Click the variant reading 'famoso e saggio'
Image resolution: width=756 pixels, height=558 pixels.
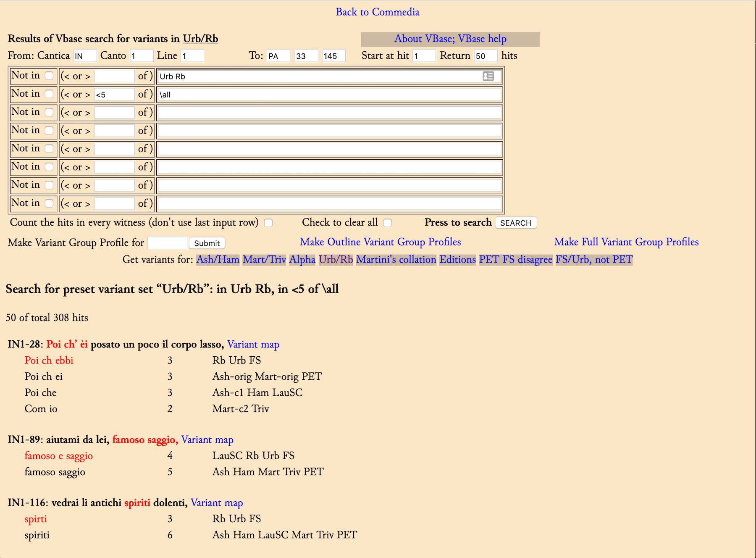coord(58,456)
